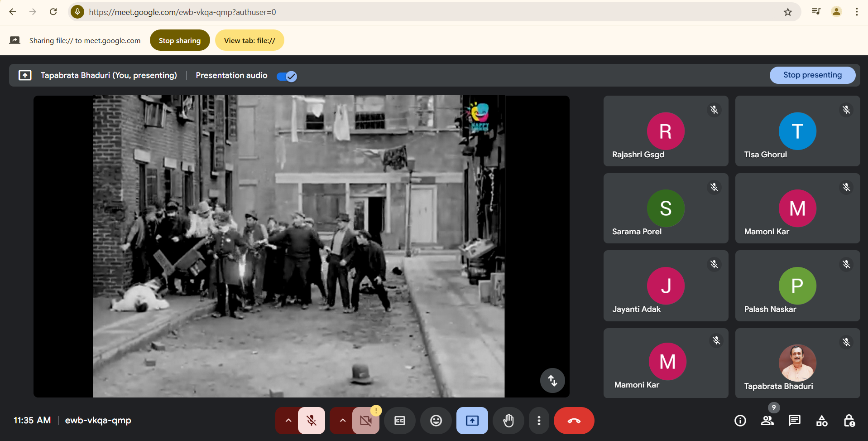Select Sarama Porel participant tile
The width and height of the screenshot is (868, 441).
666,208
